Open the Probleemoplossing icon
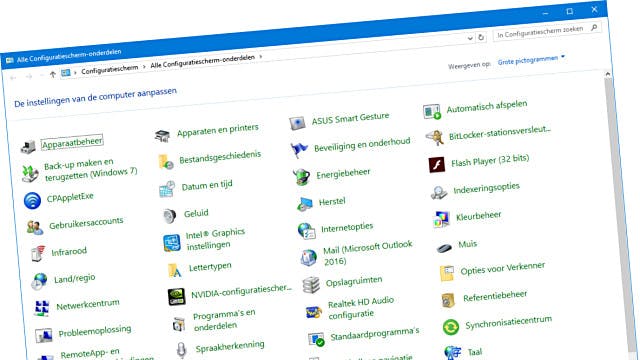The height and width of the screenshot is (360, 640). click(44, 335)
